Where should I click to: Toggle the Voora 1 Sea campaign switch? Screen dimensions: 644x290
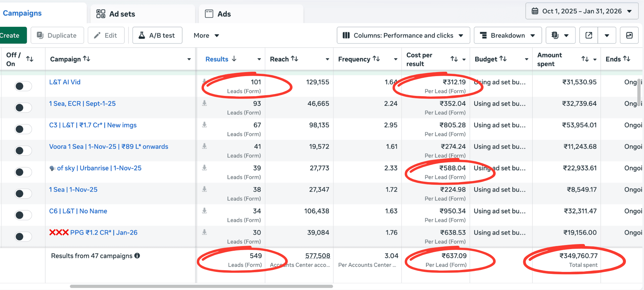[x=23, y=151]
